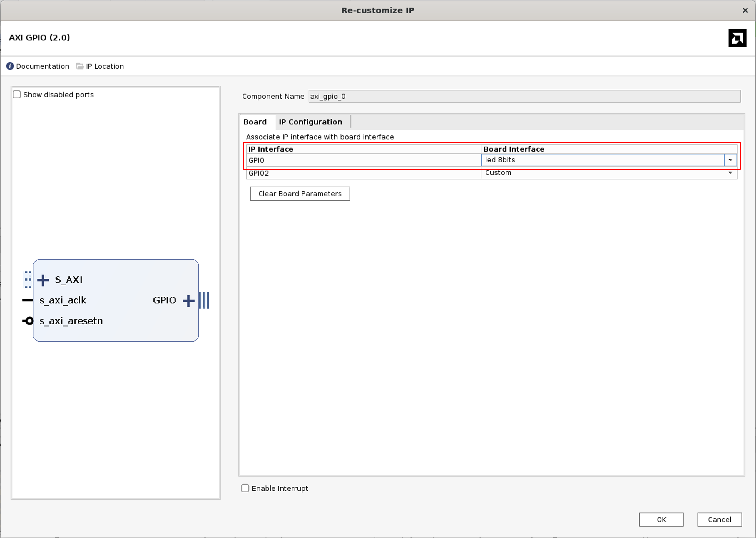This screenshot has height=538, width=756.
Task: Close the Re-customize IP dialog
Action: [745, 10]
